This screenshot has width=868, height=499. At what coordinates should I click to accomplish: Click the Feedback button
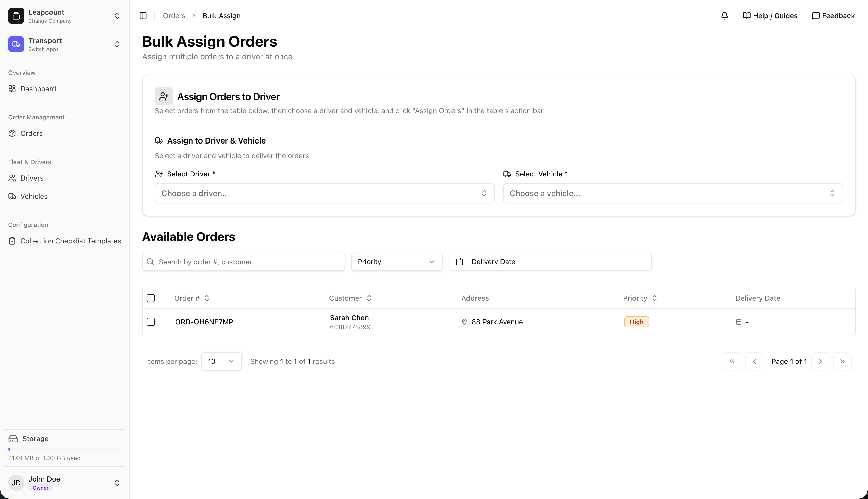pos(833,16)
